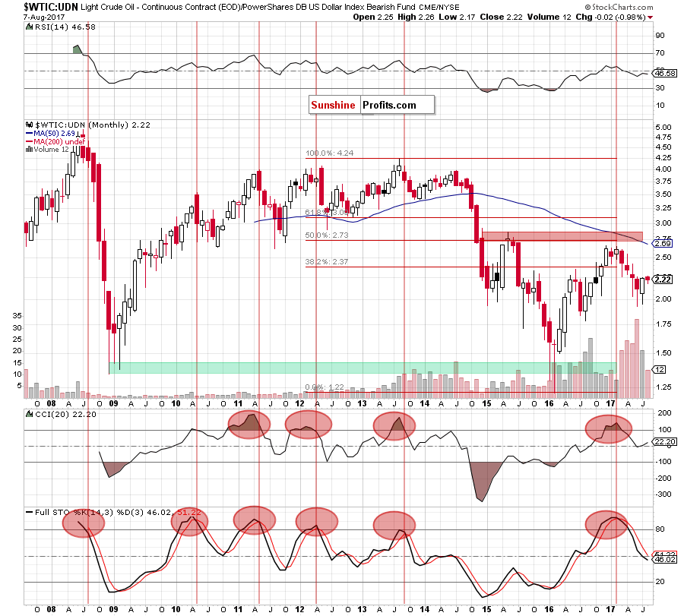The image size is (684, 616).
Task: Click the Low 2.17 value in header
Action: point(457,17)
